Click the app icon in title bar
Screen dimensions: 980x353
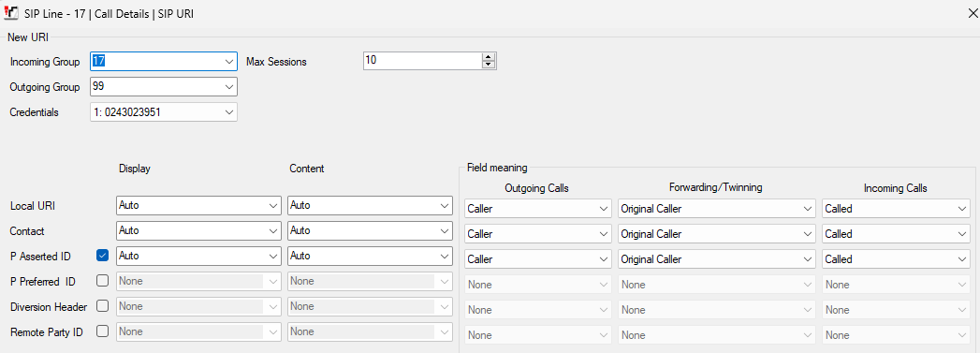pyautogui.click(x=10, y=13)
